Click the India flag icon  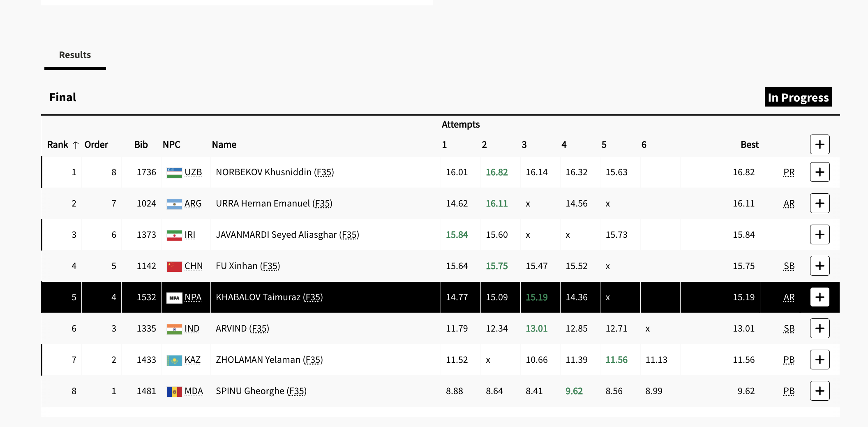[x=174, y=329]
